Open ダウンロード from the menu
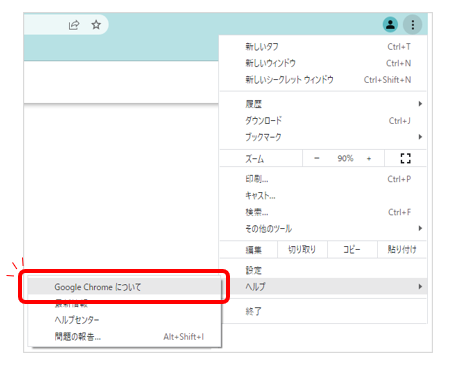This screenshot has width=452, height=369. click(323, 121)
